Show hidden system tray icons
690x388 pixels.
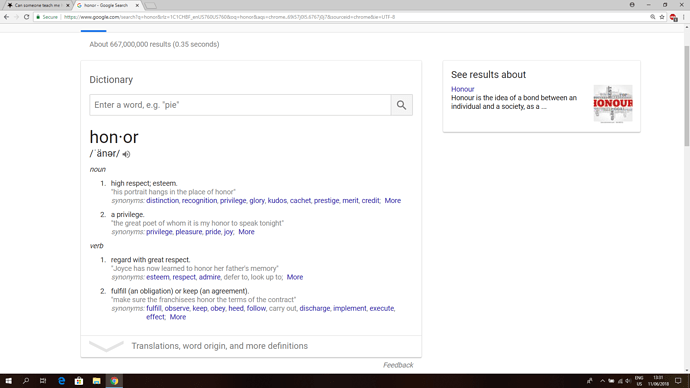pyautogui.click(x=602, y=381)
